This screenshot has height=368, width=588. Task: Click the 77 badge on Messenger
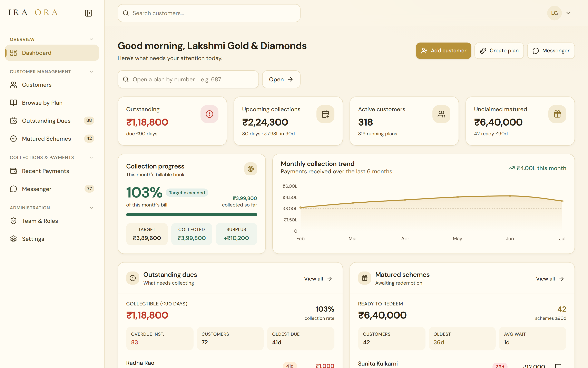point(89,189)
